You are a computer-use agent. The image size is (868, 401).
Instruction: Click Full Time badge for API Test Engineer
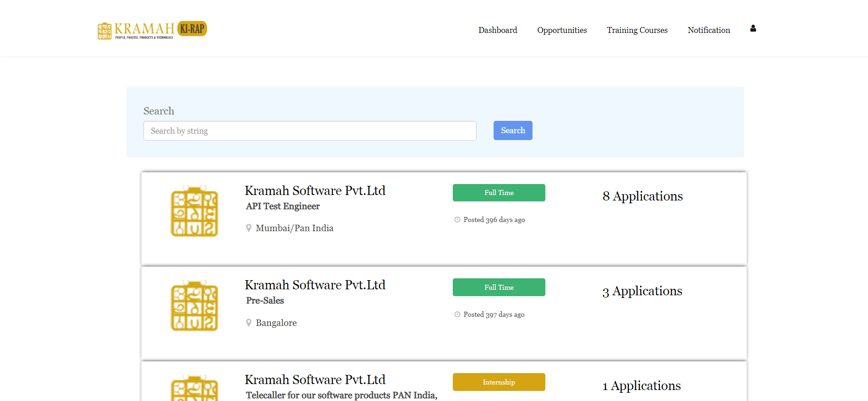click(499, 193)
